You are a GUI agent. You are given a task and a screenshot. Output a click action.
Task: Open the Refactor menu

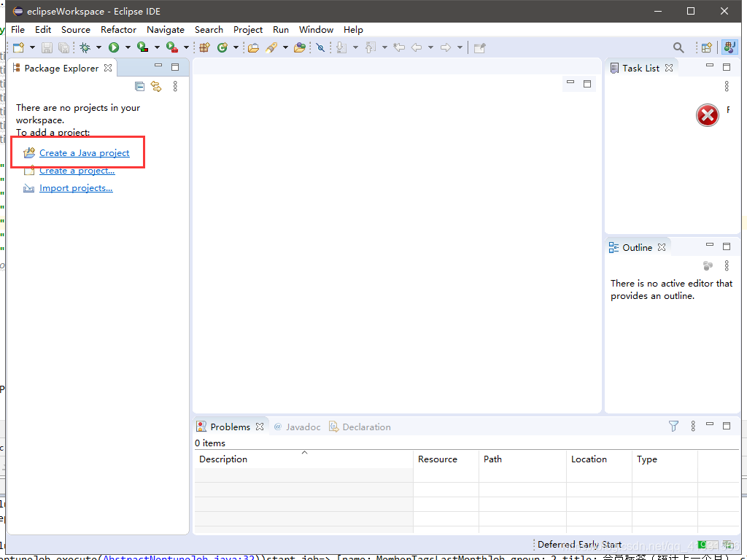118,29
